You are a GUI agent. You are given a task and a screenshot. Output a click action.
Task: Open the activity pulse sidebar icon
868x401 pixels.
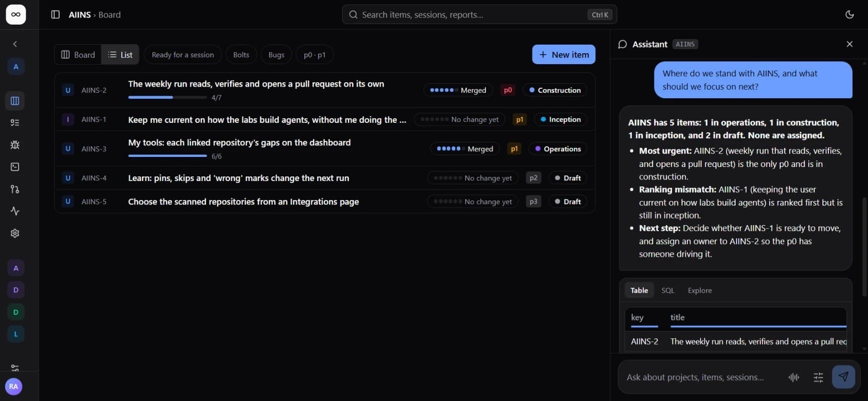tap(15, 211)
